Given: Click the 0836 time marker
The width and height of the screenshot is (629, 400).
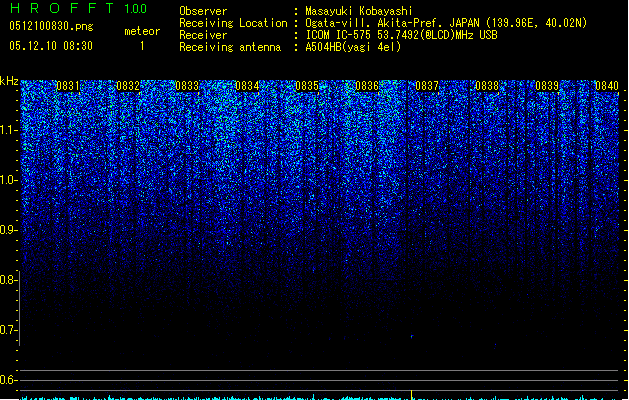Looking at the screenshot, I should (367, 86).
